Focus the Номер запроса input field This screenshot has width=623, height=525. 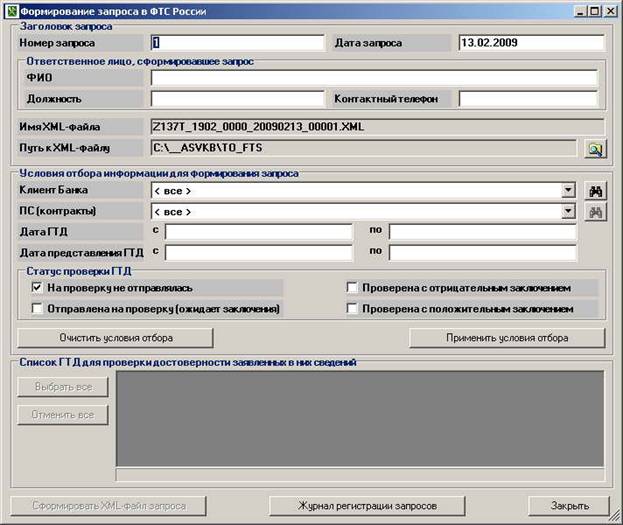(x=237, y=43)
